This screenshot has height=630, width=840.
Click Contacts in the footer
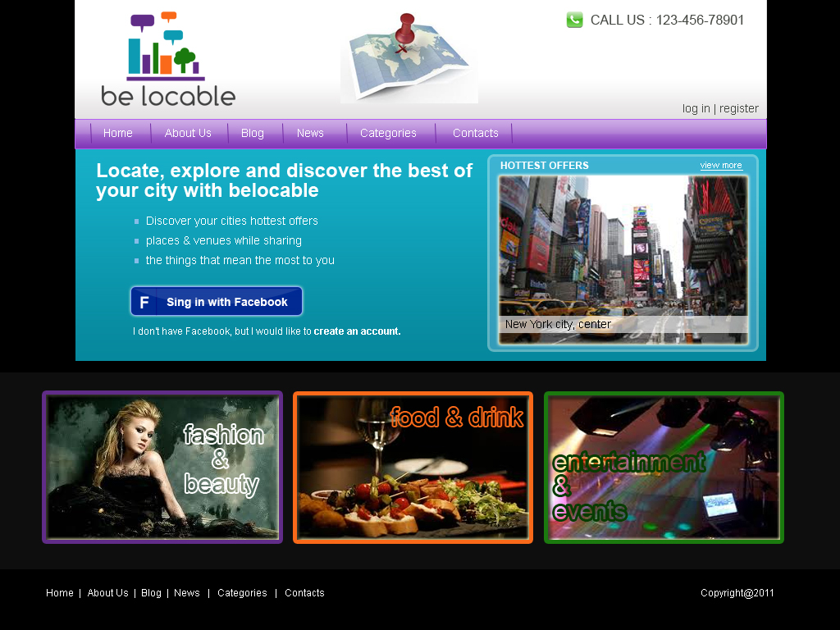click(x=304, y=593)
